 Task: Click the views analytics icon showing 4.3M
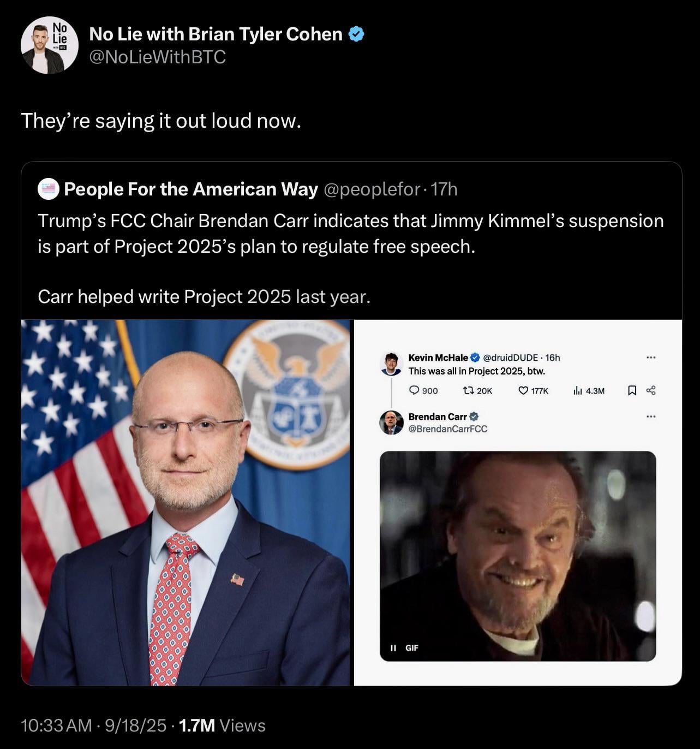click(577, 390)
